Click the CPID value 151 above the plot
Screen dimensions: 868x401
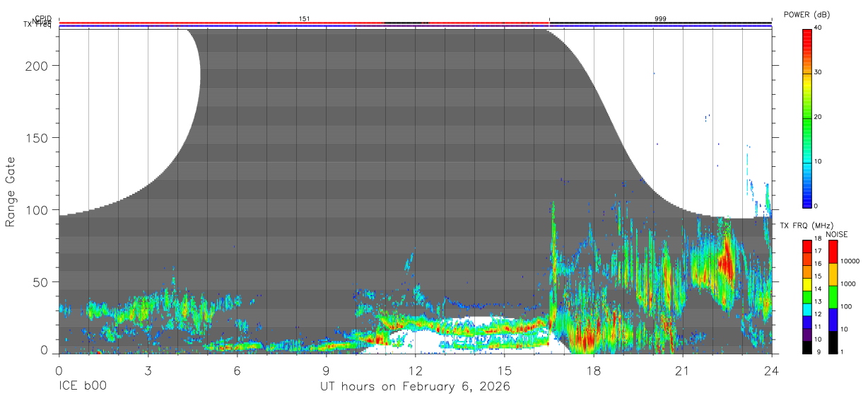pos(304,18)
